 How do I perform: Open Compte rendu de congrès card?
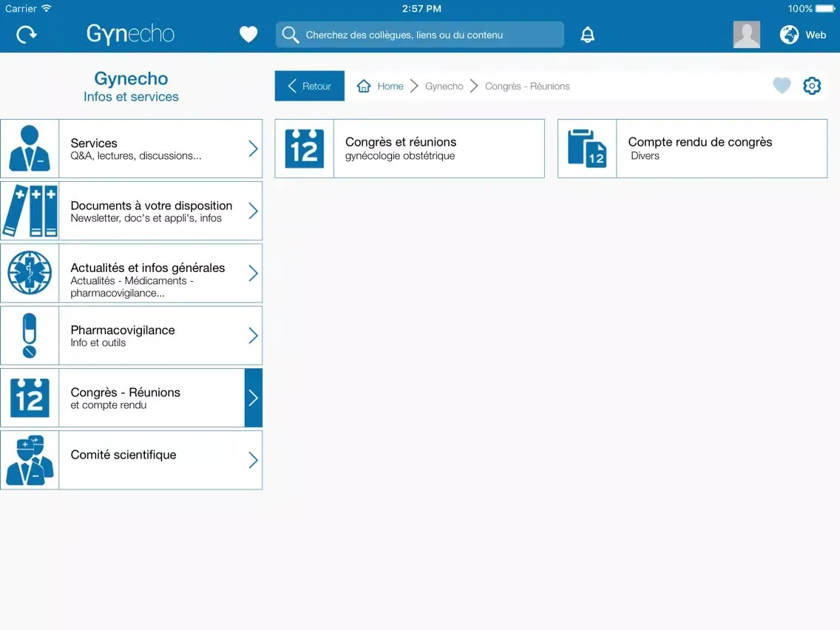pyautogui.click(x=693, y=149)
